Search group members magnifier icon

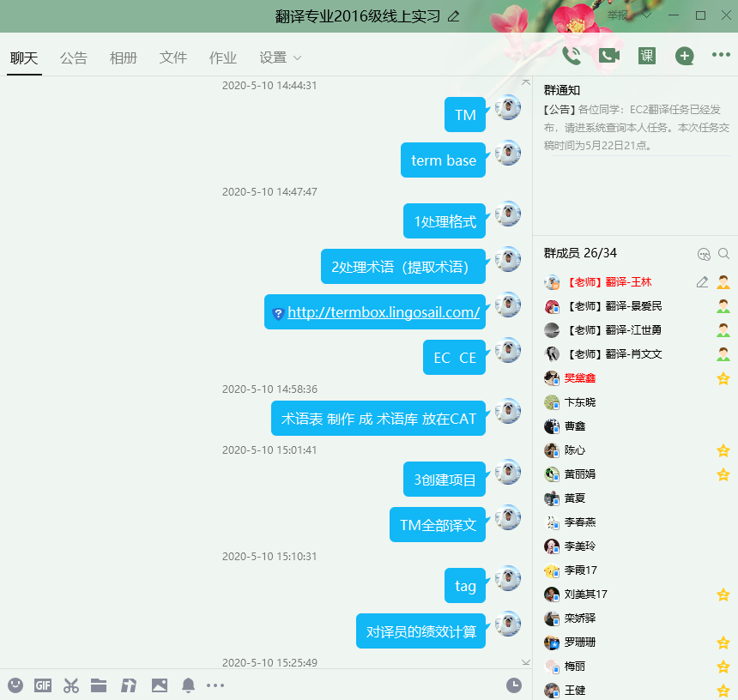(723, 254)
